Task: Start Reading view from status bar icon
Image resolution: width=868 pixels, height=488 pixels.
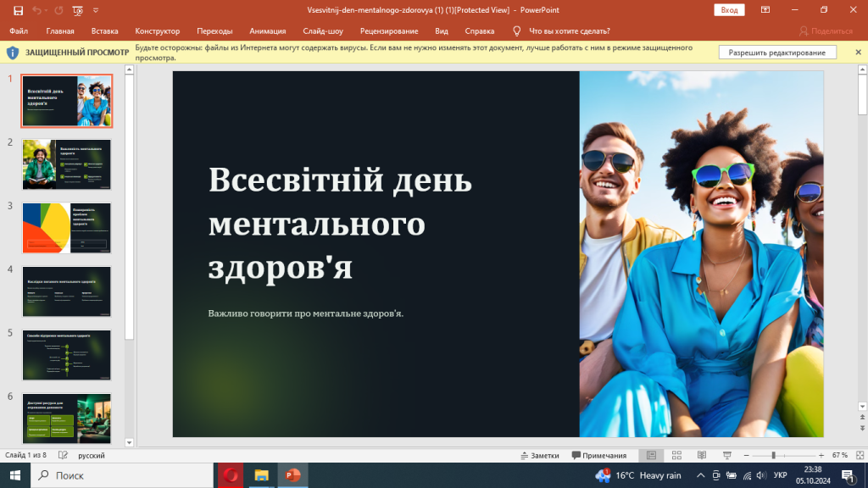Action: [702, 454]
